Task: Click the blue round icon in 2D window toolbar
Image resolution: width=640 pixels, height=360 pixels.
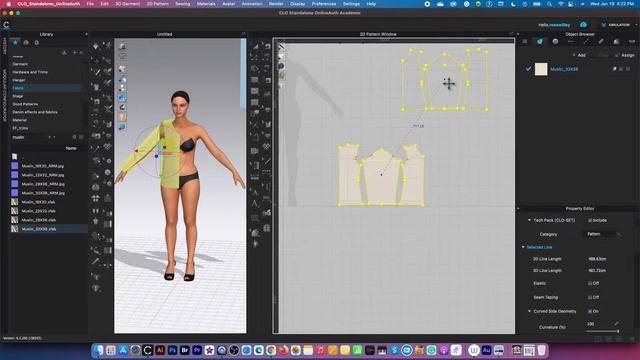Action: (281, 66)
